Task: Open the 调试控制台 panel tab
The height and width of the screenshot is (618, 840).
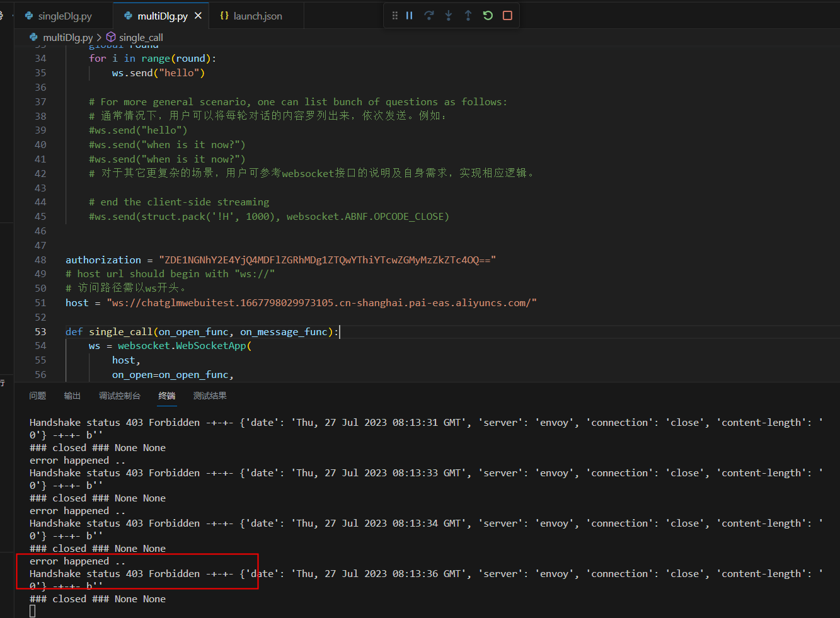Action: pyautogui.click(x=120, y=396)
